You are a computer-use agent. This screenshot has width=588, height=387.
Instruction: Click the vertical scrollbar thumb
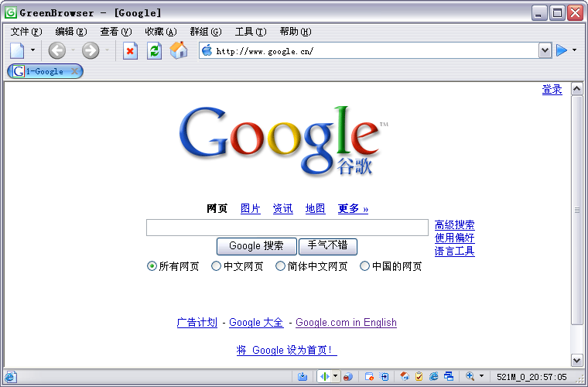coord(576,210)
